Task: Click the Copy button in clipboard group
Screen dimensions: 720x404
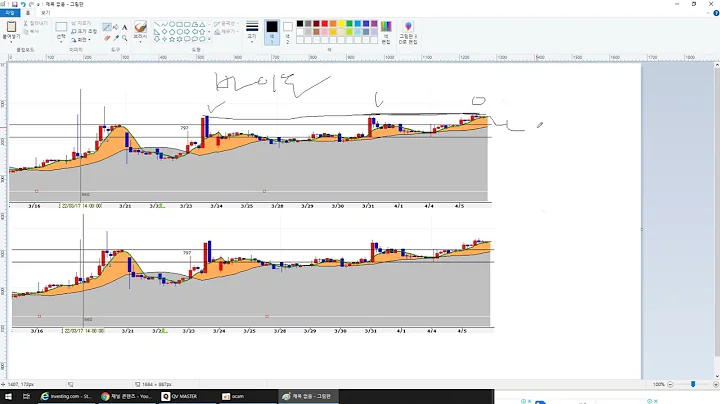Action: (x=31, y=31)
